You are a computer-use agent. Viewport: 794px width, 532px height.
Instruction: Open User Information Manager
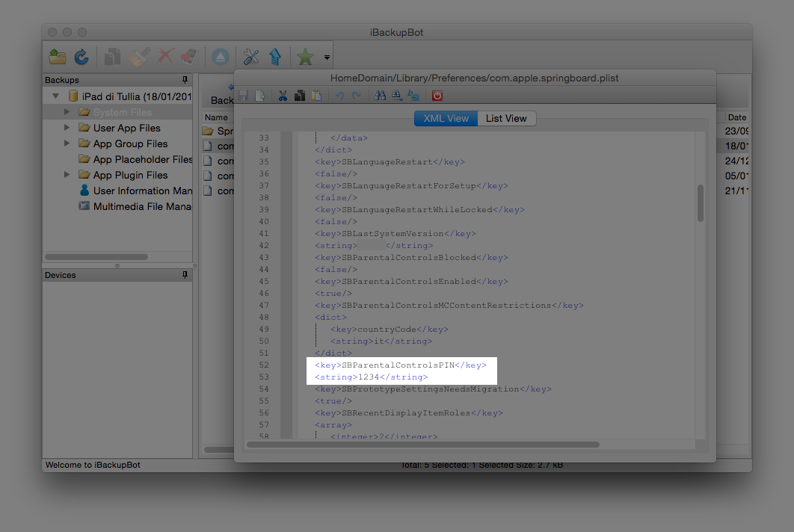pos(135,191)
